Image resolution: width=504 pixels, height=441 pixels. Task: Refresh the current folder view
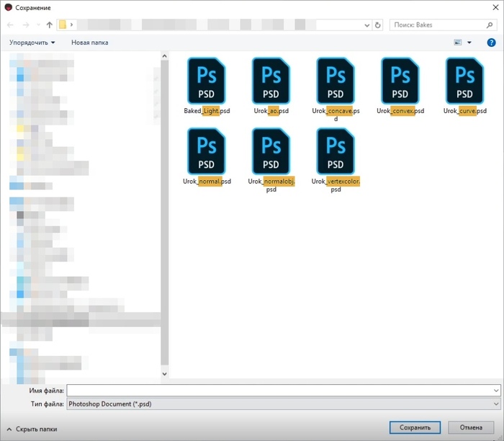click(378, 24)
